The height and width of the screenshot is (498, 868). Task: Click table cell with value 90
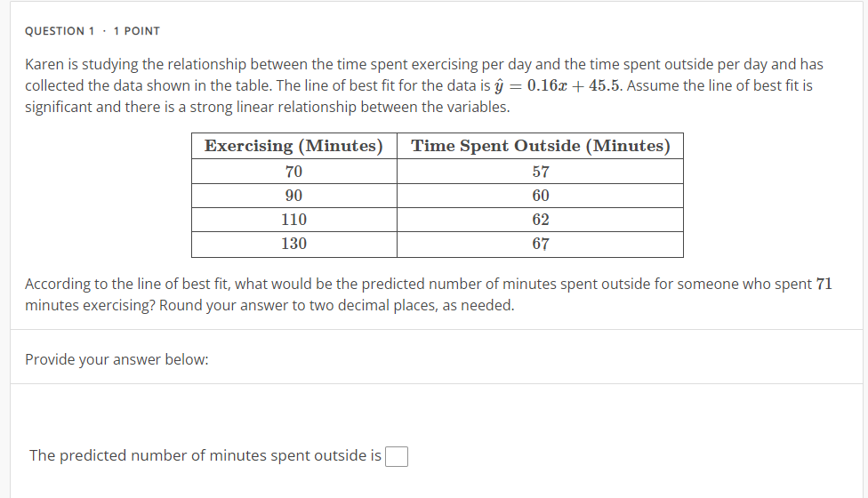click(x=293, y=196)
